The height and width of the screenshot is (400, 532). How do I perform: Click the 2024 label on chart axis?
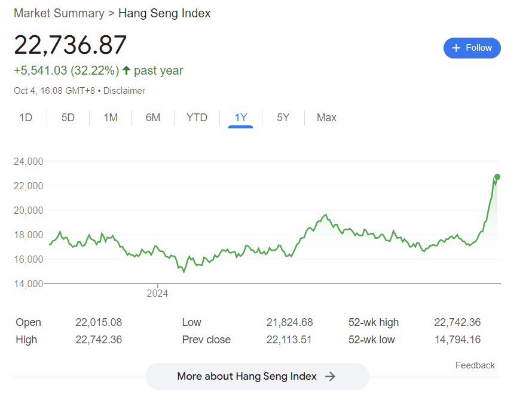point(157,293)
